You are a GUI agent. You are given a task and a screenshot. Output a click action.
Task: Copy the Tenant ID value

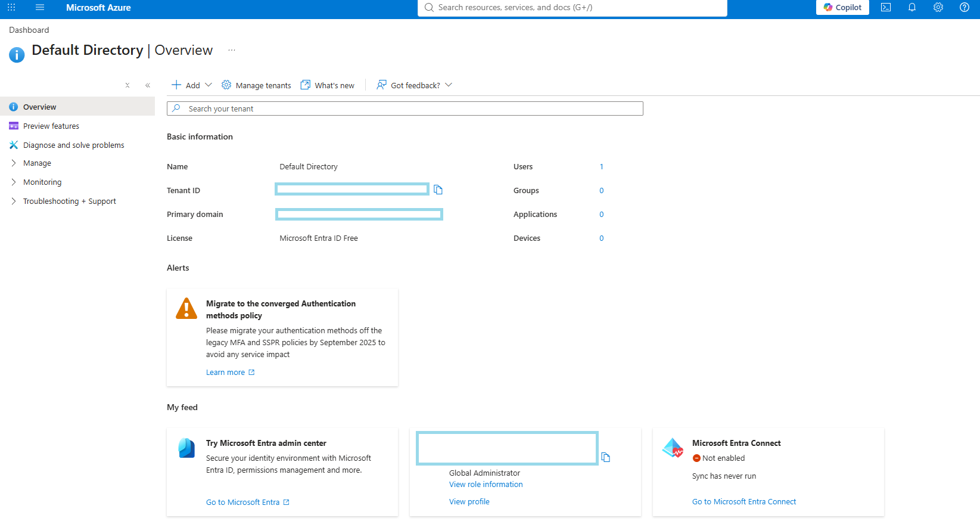click(438, 190)
